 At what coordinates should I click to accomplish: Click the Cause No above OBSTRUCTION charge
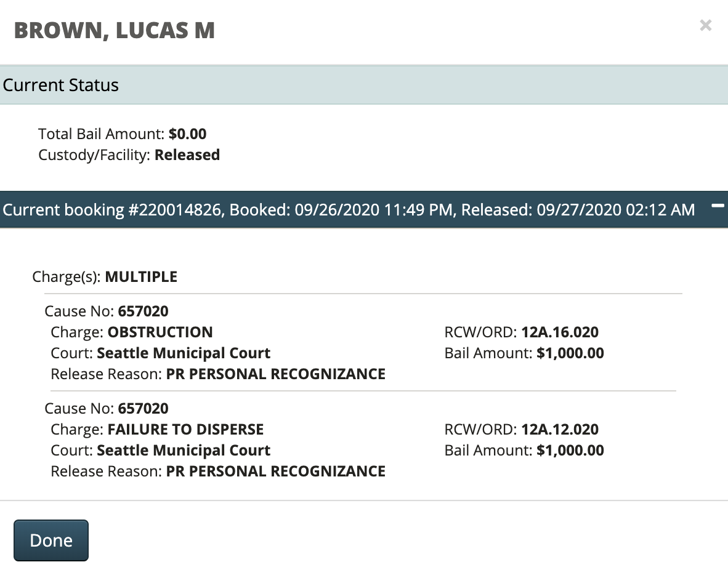point(143,311)
